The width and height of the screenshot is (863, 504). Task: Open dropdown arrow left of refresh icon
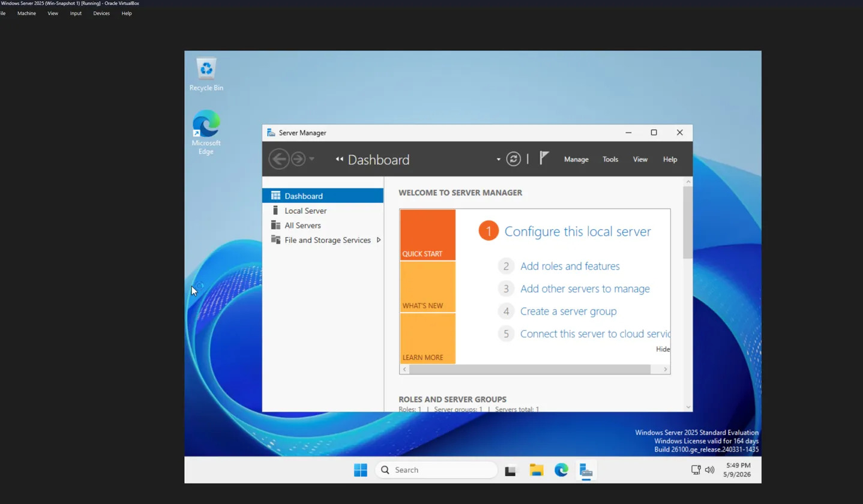(x=498, y=160)
